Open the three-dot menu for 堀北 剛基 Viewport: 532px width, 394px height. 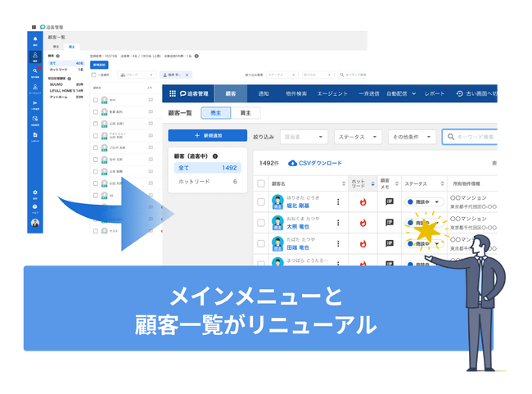338,202
